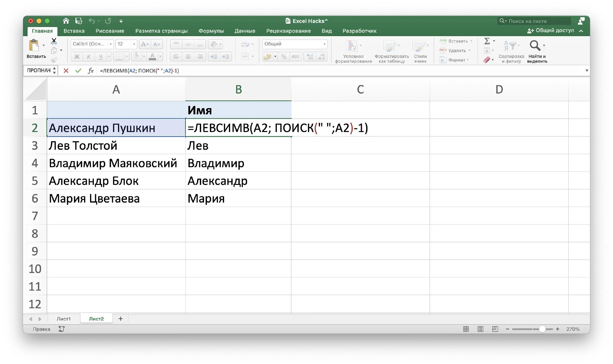
Task: Confirm the formula with the green checkmark
Action: (x=78, y=71)
